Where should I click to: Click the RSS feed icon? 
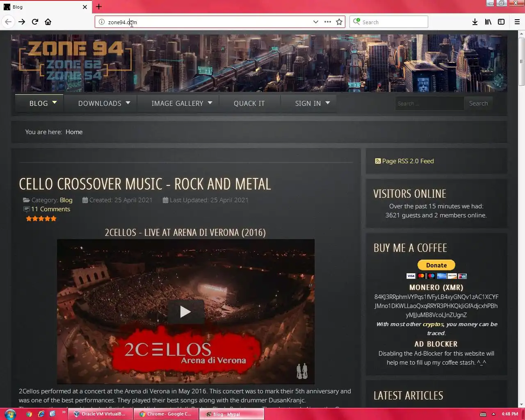378,161
